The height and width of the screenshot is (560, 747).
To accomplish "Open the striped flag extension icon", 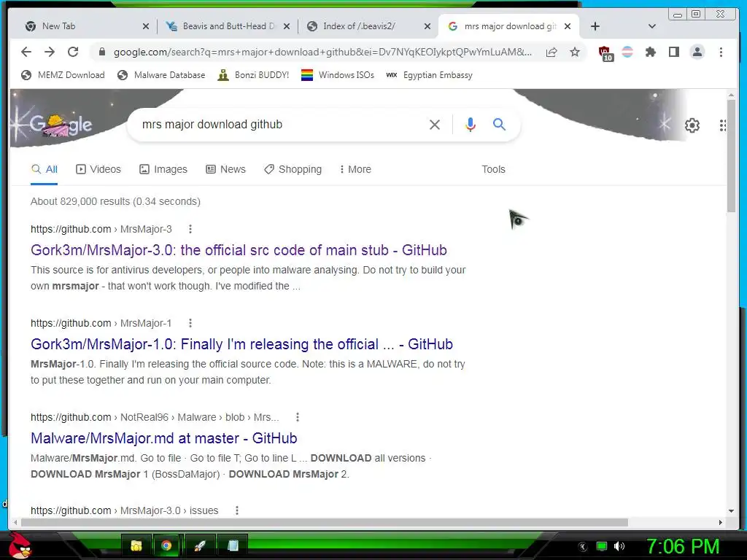I will pyautogui.click(x=627, y=52).
